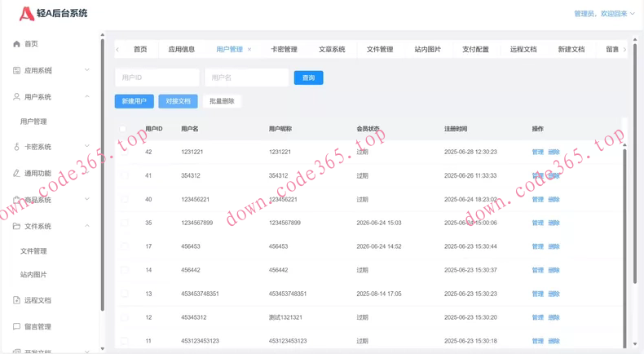This screenshot has width=644, height=354.
Task: Open 用户管理 in the sidebar
Action: tap(33, 122)
